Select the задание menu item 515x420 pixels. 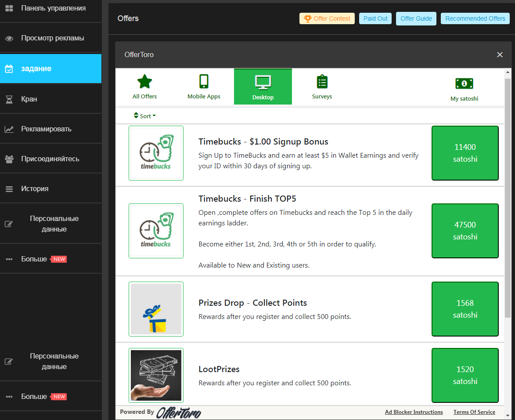[x=50, y=69]
